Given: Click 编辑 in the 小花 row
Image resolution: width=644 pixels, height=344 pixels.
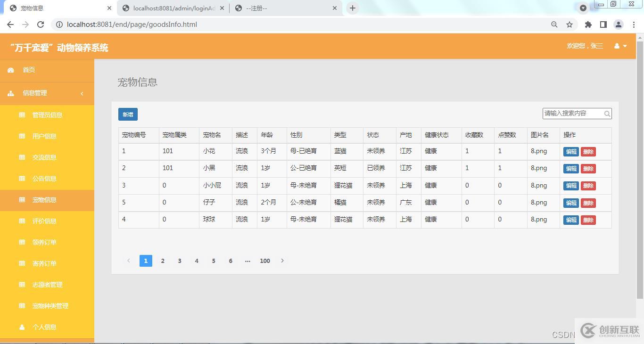Looking at the screenshot, I should pyautogui.click(x=571, y=152).
